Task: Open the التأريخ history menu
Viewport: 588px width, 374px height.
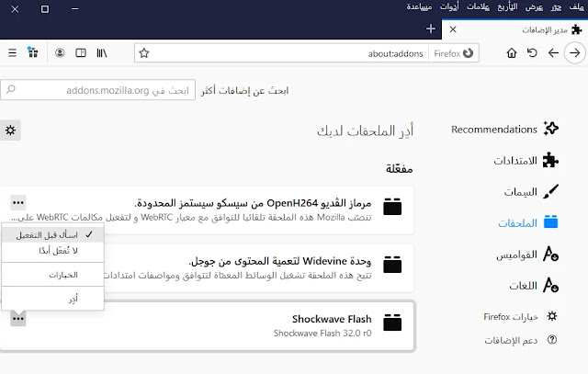Action: click(507, 6)
